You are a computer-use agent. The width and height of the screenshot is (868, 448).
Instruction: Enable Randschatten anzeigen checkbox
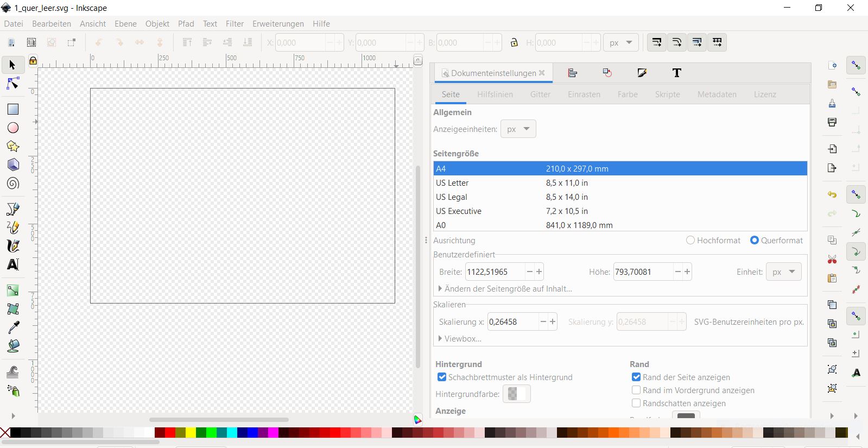(x=636, y=403)
